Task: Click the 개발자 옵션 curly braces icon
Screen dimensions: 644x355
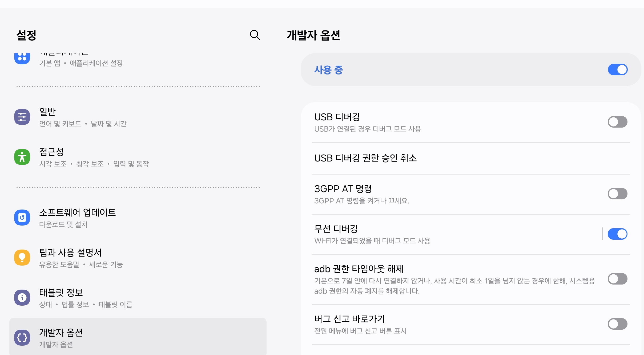Action: click(22, 338)
